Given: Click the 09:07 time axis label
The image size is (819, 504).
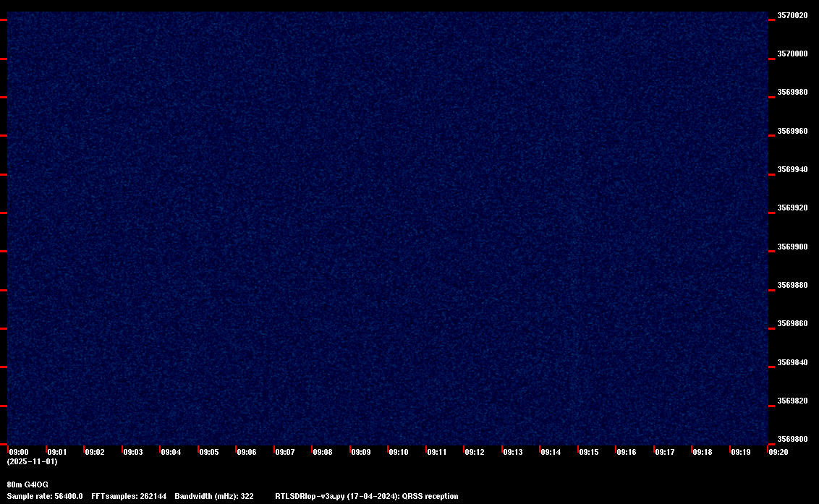Looking at the screenshot, I should click(x=284, y=452).
